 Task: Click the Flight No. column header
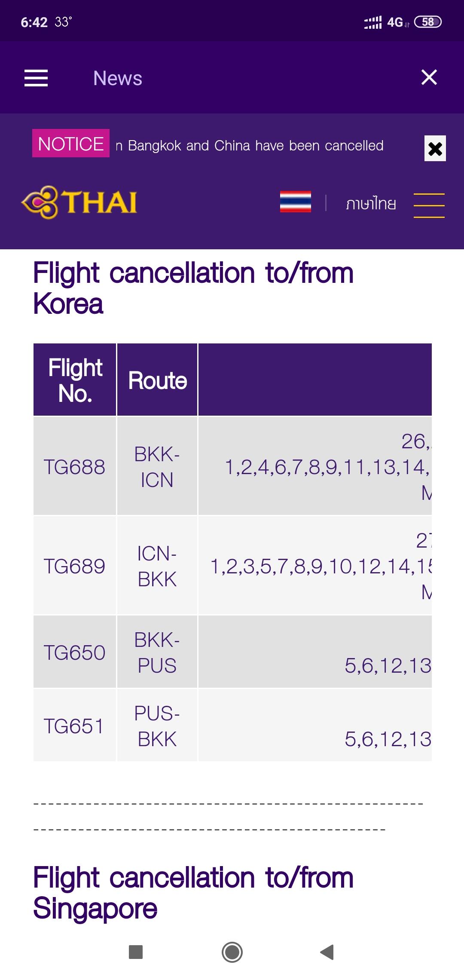tap(75, 380)
